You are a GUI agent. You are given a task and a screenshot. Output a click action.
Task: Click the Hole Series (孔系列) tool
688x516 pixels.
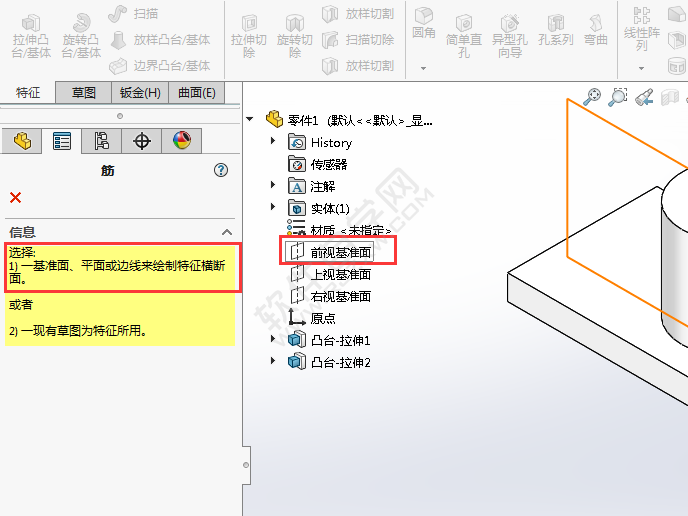555,31
